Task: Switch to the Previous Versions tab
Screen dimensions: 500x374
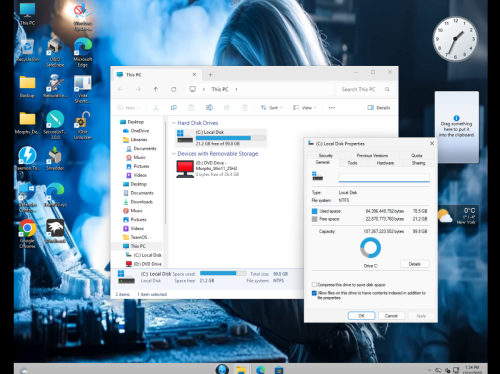Action: click(372, 155)
